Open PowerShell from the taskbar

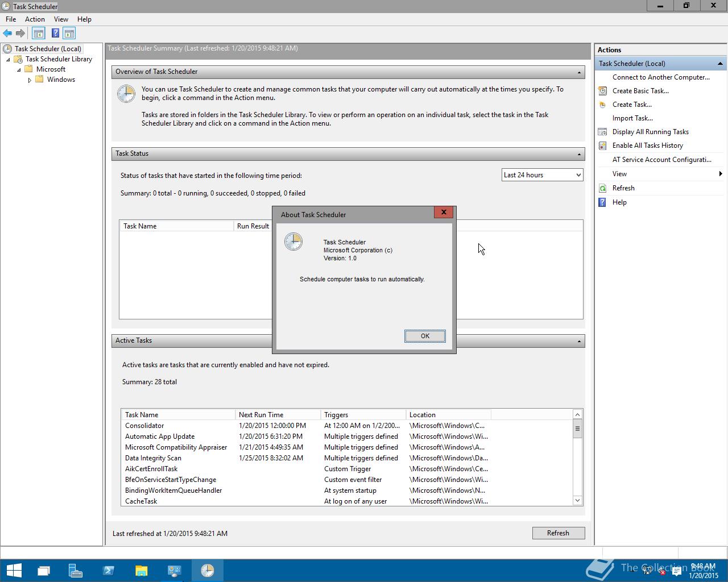(x=109, y=570)
